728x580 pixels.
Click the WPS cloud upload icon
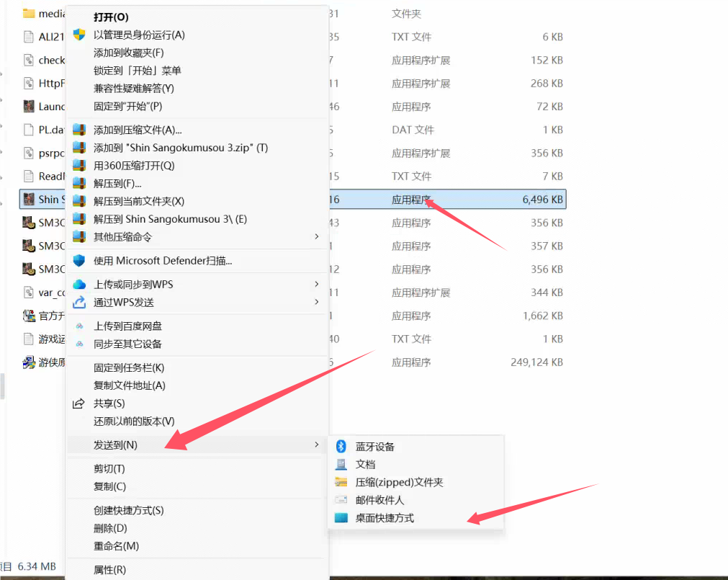[79, 284]
